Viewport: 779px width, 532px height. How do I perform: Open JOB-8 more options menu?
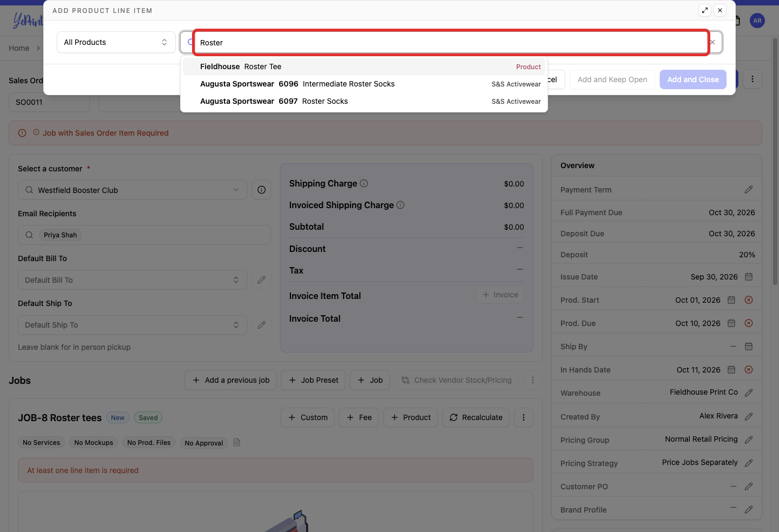pos(524,417)
